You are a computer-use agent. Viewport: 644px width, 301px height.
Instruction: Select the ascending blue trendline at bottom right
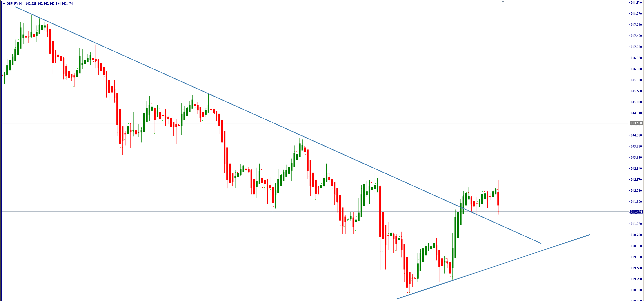[x=503, y=264]
